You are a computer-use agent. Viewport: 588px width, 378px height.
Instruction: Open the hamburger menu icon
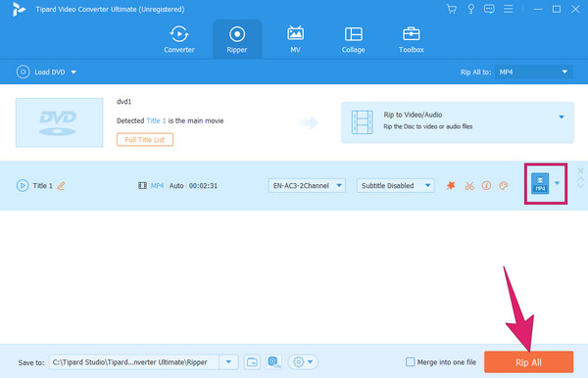point(508,9)
